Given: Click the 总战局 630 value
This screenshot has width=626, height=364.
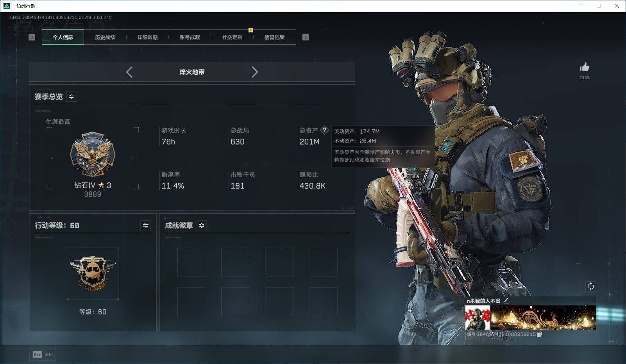Looking at the screenshot, I should pos(238,142).
